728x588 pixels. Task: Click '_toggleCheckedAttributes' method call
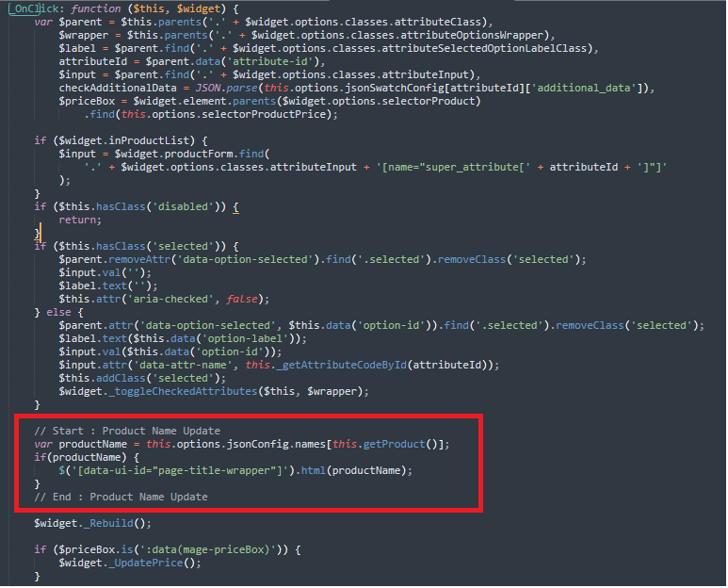(183, 392)
